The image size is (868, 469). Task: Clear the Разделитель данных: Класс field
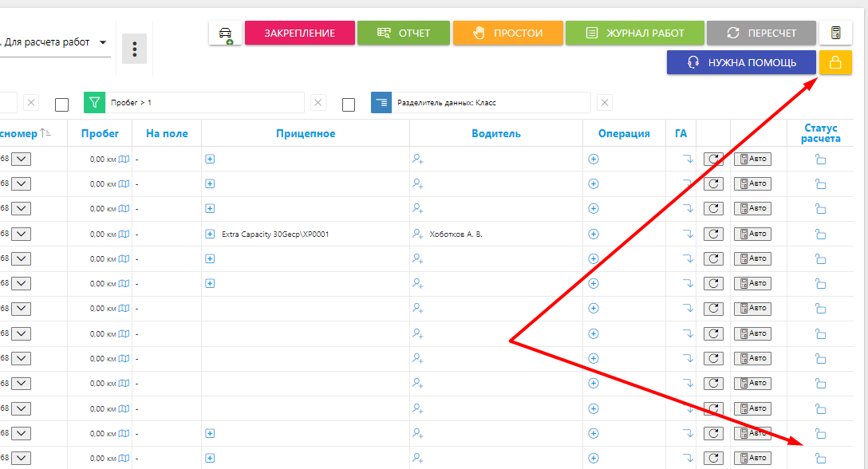605,102
